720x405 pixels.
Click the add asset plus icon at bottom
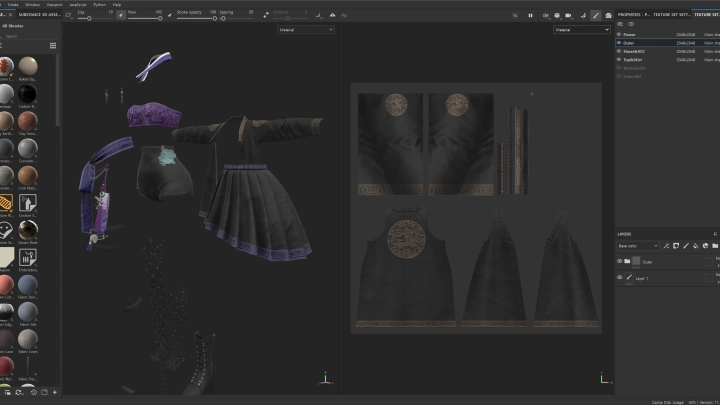[55, 392]
